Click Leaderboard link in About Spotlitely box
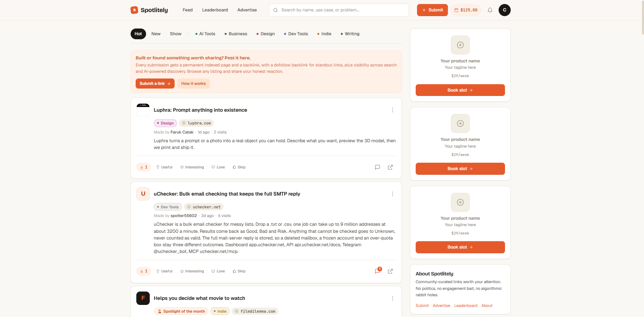The image size is (644, 317). (x=466, y=306)
